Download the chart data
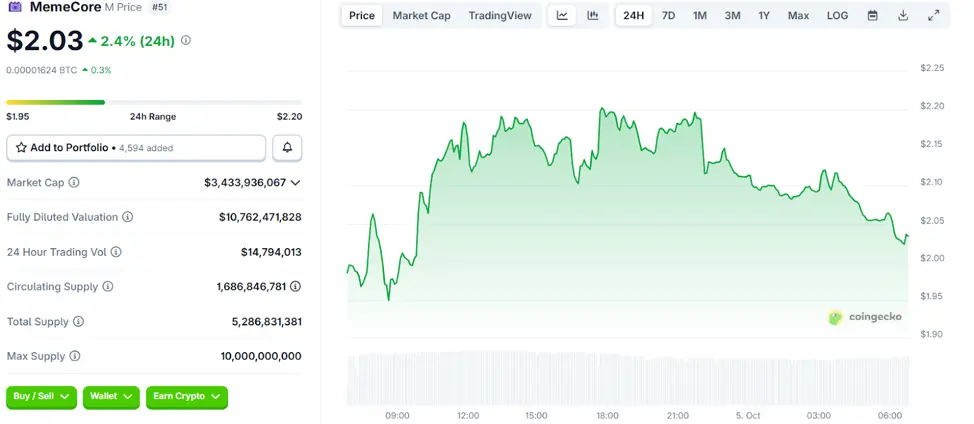The height and width of the screenshot is (424, 974). pos(903,16)
